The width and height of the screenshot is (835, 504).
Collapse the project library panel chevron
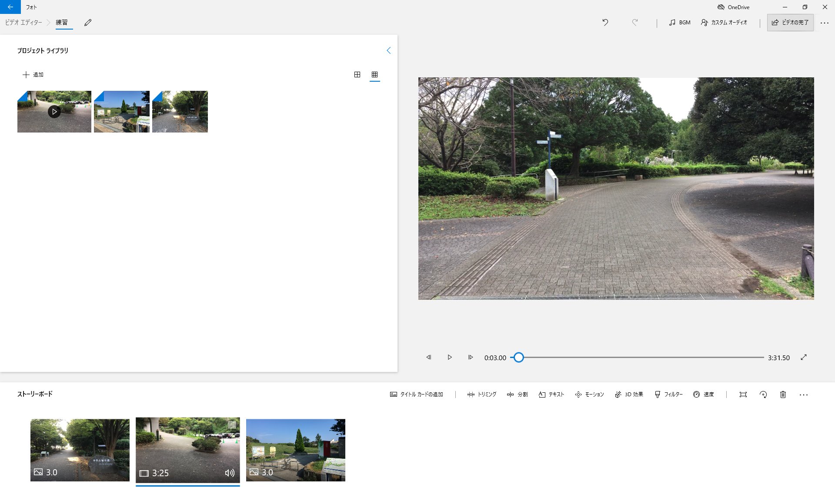(x=389, y=50)
